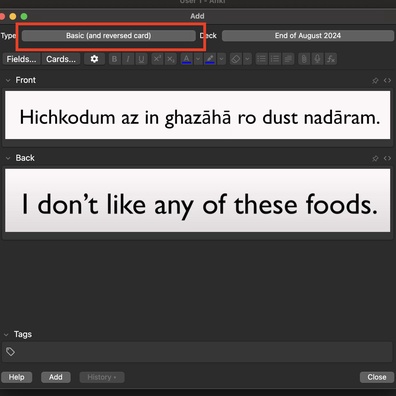Click the record audio microphone icon
Screen dimensions: 396x396
[x=317, y=59]
